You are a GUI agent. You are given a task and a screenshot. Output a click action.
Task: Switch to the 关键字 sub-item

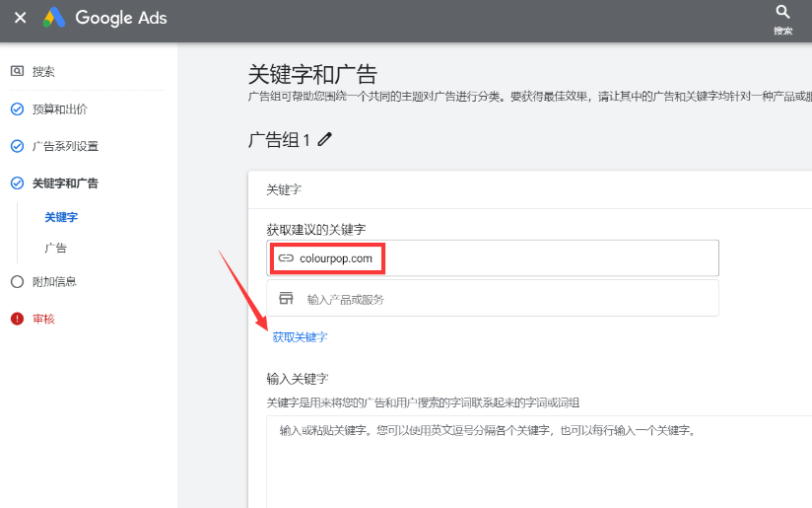click(x=60, y=217)
